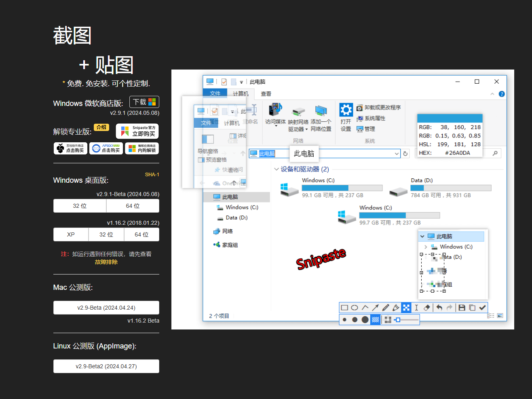
Task: Click Snipaste官方 立即购买 button
Action: click(137, 131)
